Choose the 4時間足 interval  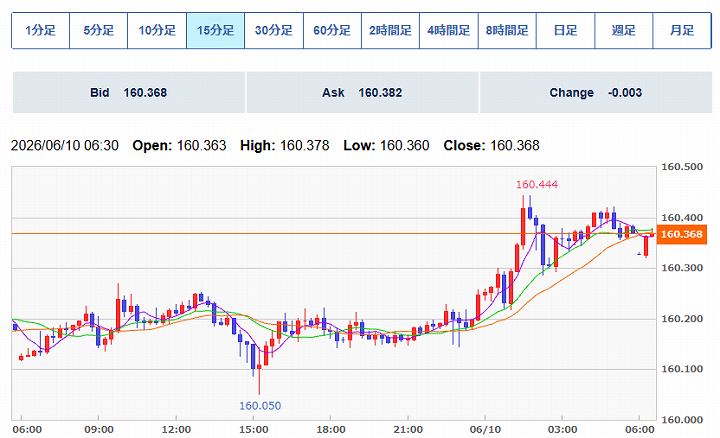coord(449,31)
